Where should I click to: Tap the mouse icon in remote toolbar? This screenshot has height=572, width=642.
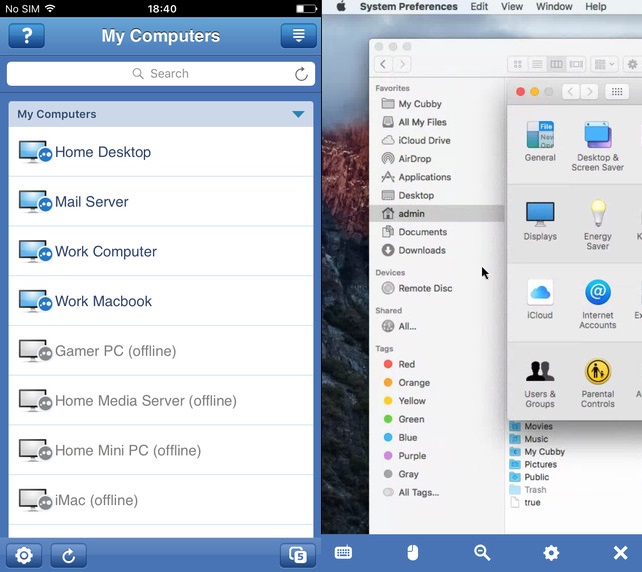click(412, 553)
